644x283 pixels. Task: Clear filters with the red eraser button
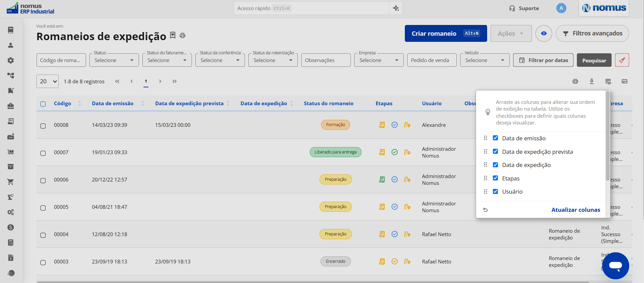(x=622, y=60)
